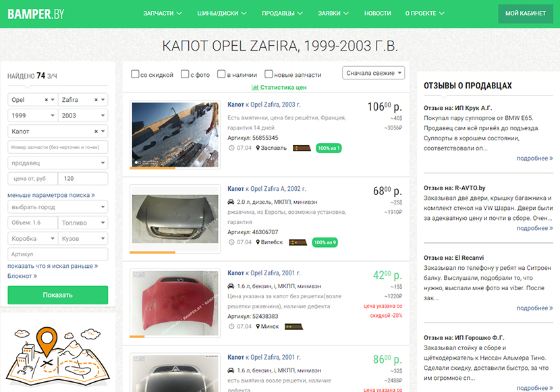
Task: Check the 'в наличии' filter
Action: pos(222,74)
